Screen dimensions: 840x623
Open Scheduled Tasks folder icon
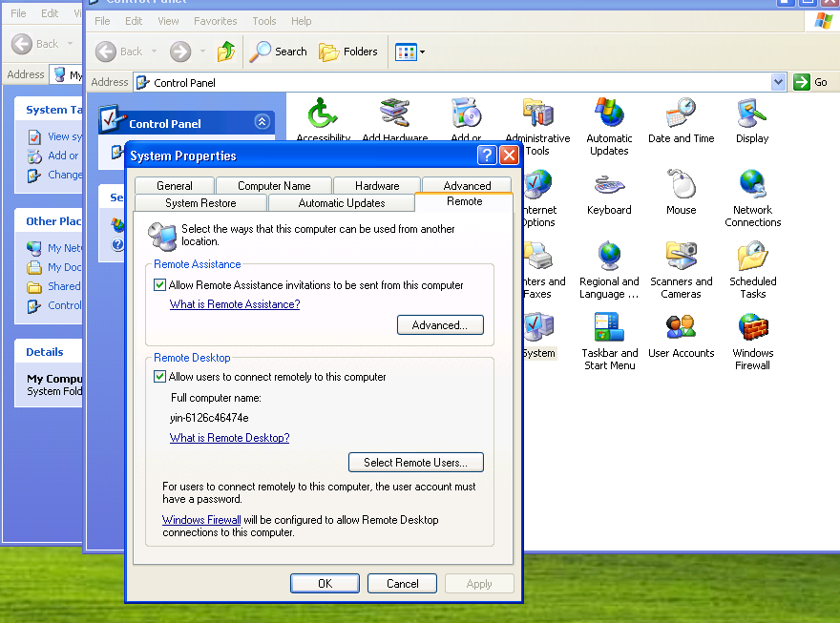pyautogui.click(x=752, y=258)
